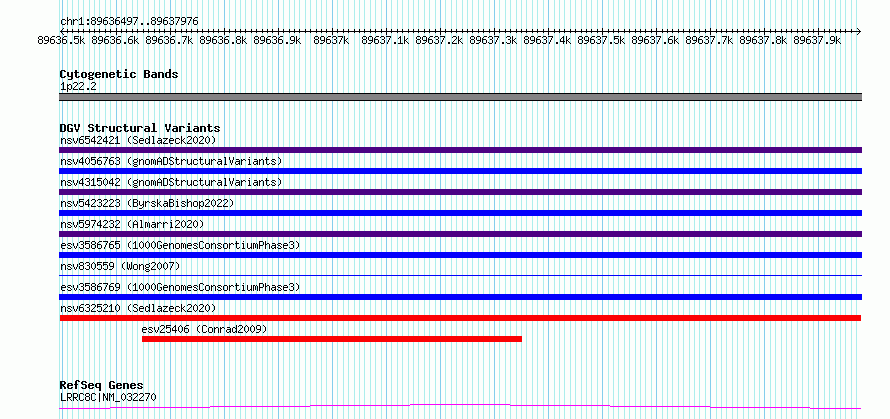Click the blue bar for nsv5423223
Viewport: 890px width, 419px height.
460,213
